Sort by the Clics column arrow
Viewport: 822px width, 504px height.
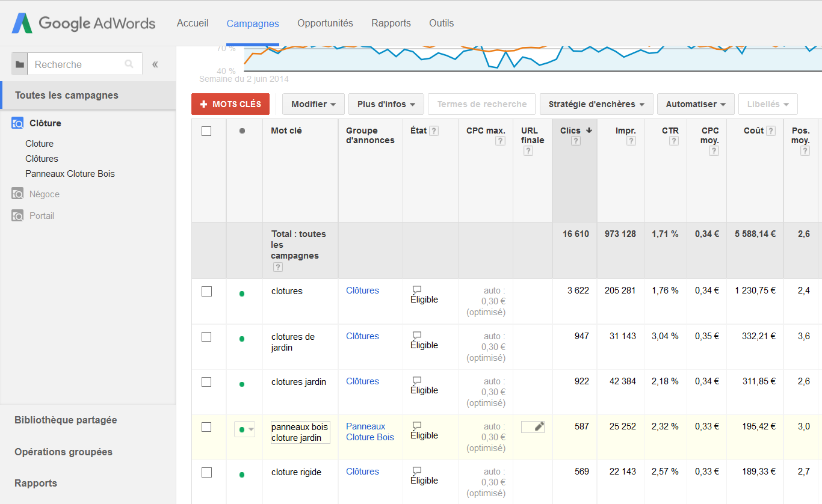(x=589, y=131)
